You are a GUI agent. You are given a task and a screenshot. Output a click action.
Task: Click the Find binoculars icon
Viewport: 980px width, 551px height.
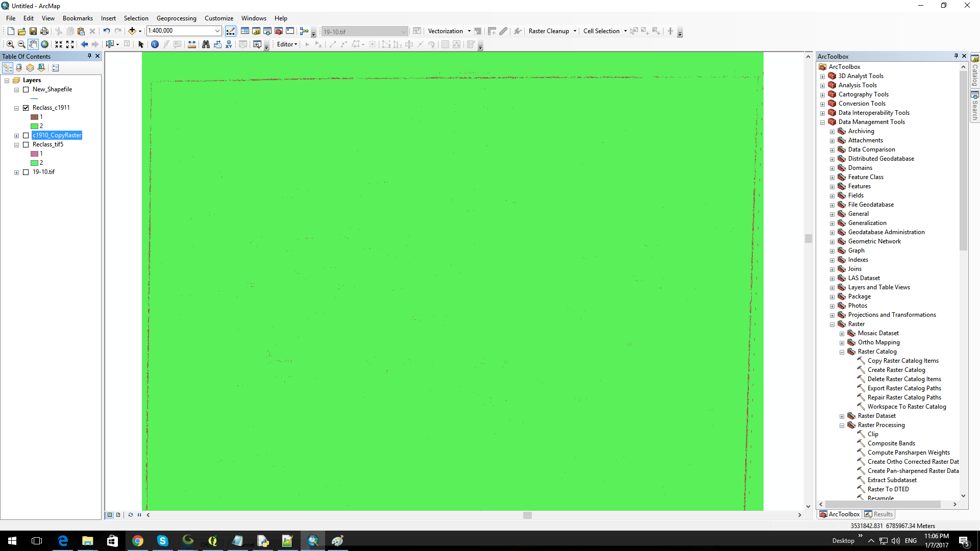pyautogui.click(x=206, y=44)
